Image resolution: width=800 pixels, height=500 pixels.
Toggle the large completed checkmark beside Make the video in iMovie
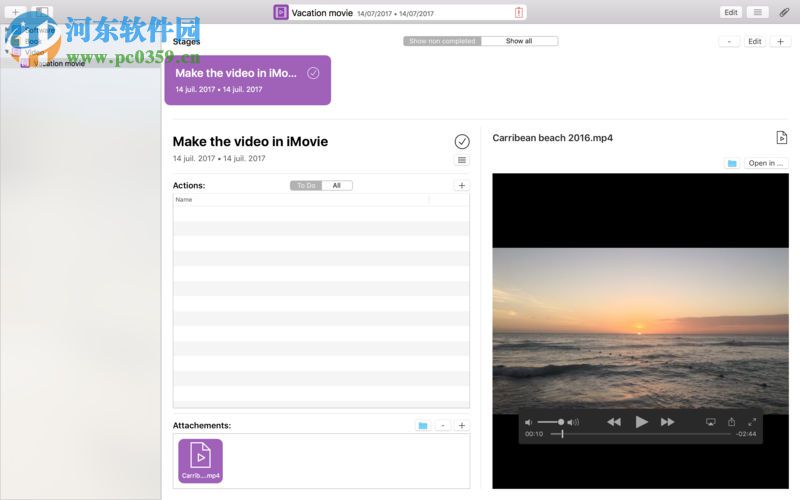(462, 141)
